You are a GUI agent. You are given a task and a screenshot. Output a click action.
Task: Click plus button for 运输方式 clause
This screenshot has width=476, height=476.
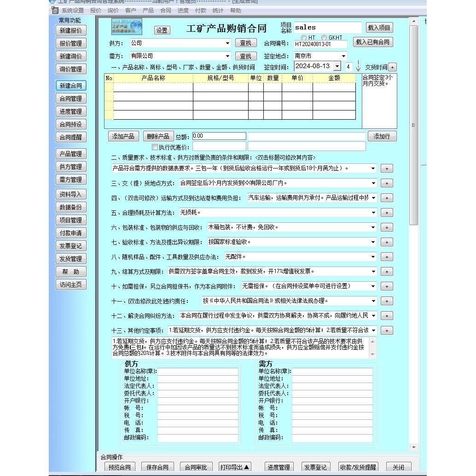[x=387, y=198]
